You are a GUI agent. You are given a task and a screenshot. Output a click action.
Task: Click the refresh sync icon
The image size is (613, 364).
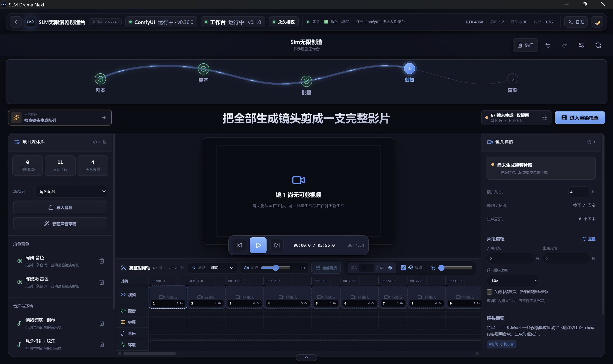pyautogui.click(x=598, y=45)
